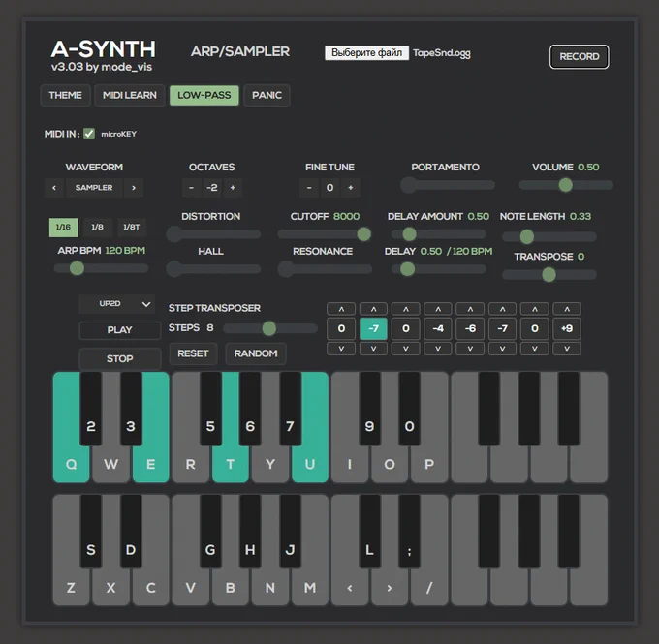
Task: Play the Q piano key
Action: [71, 464]
